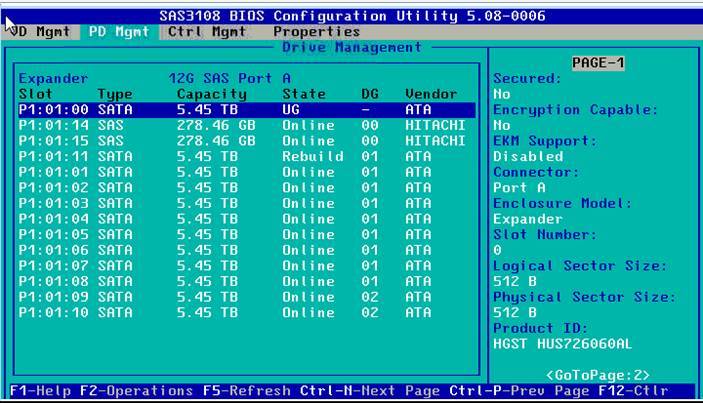Click the Enclosure Model value Expander
Screen dimensions: 703x403
tap(528, 219)
